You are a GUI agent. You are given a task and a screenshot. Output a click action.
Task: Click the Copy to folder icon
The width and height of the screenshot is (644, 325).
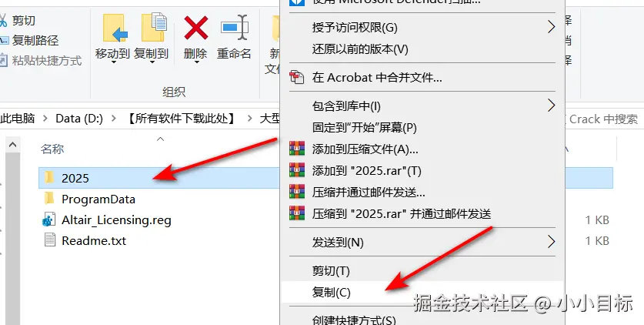(x=154, y=27)
